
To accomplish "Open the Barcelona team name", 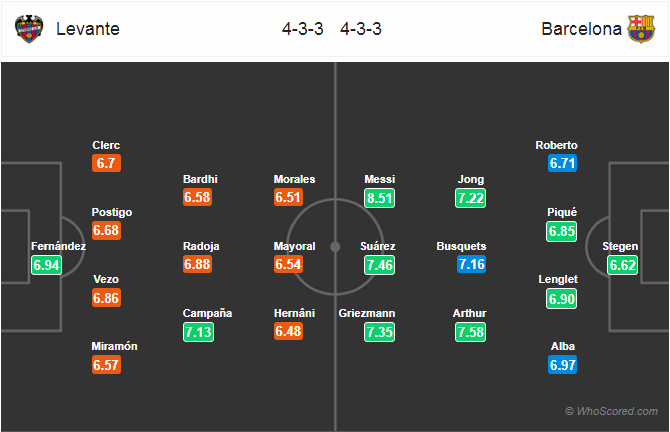I will 581,29.
